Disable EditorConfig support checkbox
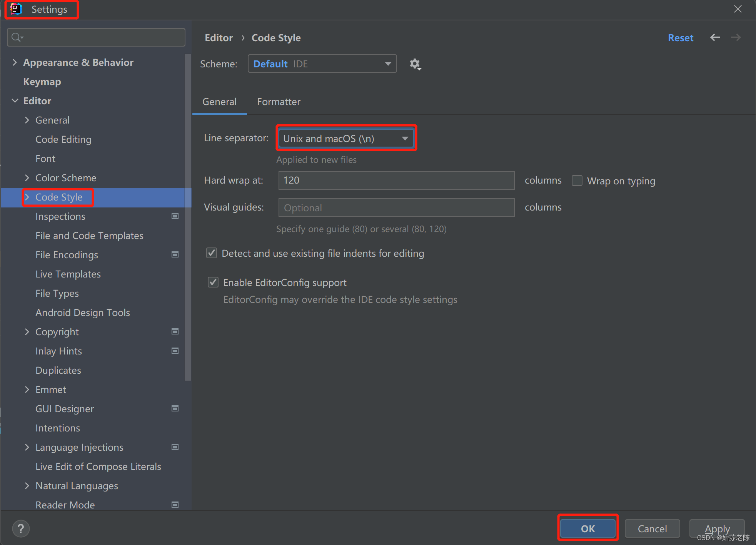Image resolution: width=756 pixels, height=545 pixels. coord(213,282)
